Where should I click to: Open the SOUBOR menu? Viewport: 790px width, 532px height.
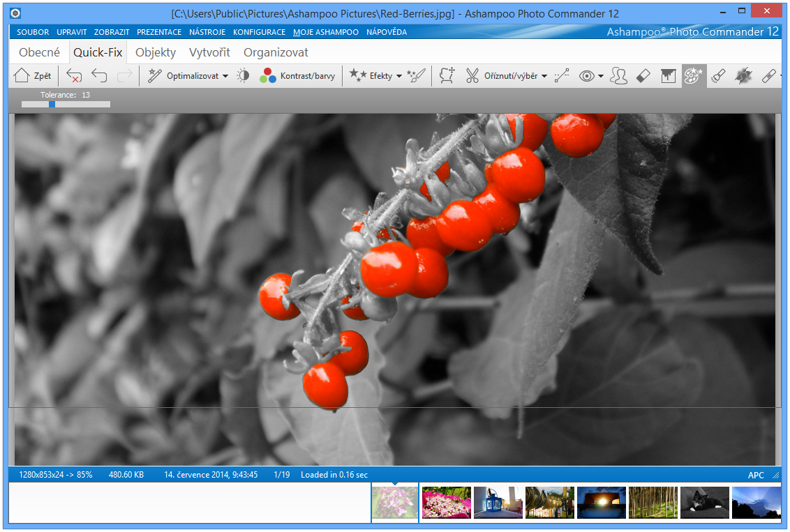point(33,32)
